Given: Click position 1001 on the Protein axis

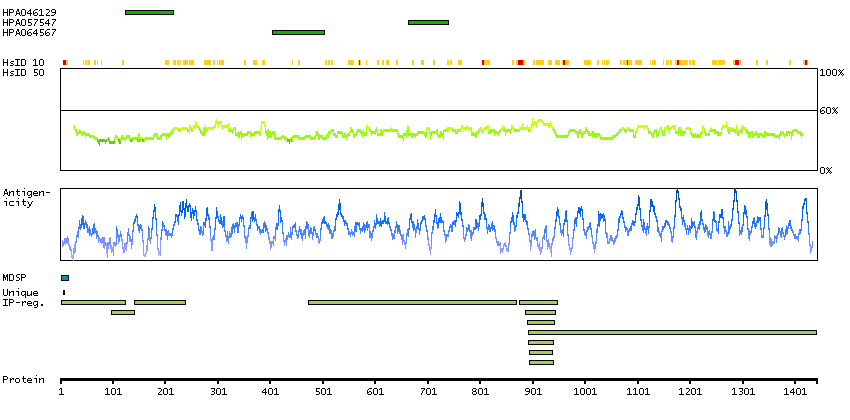Looking at the screenshot, I should 585,393.
